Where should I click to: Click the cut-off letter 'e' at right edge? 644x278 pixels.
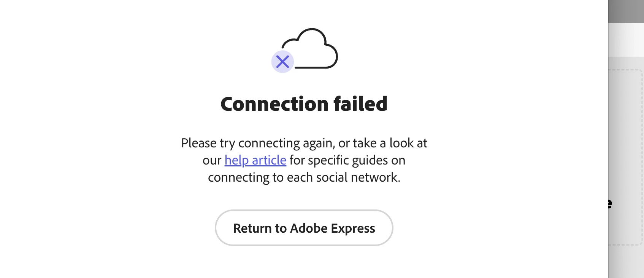coord(610,204)
